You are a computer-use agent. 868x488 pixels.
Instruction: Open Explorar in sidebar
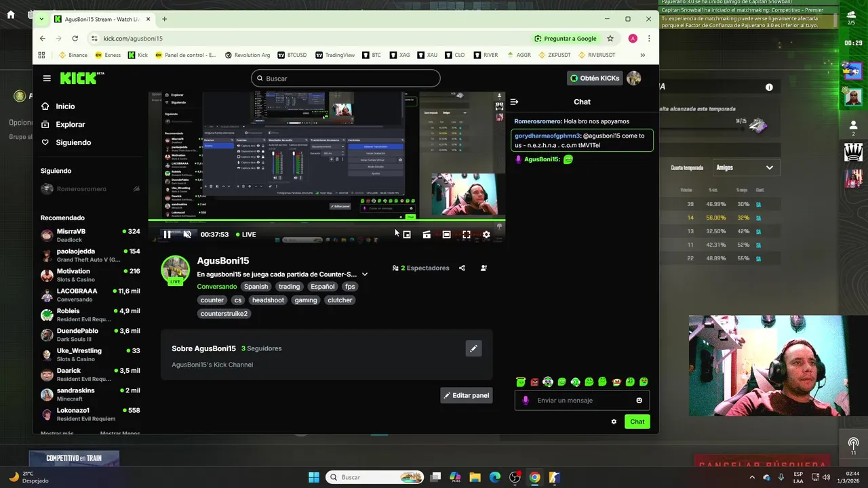(x=70, y=125)
